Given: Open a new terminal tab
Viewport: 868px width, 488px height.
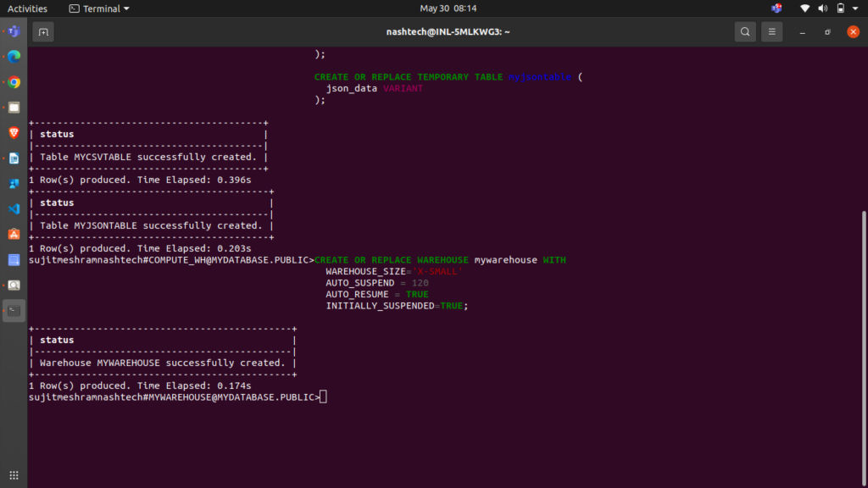Looking at the screenshot, I should 43,32.
